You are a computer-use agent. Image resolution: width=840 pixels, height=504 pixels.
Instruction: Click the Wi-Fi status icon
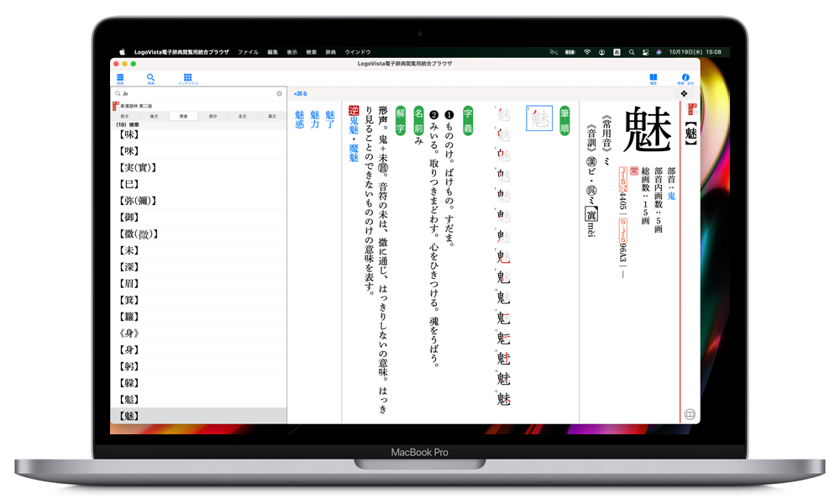pyautogui.click(x=587, y=52)
